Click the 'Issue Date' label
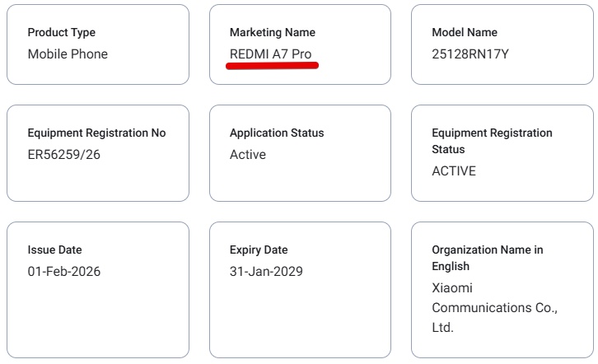 pos(54,250)
